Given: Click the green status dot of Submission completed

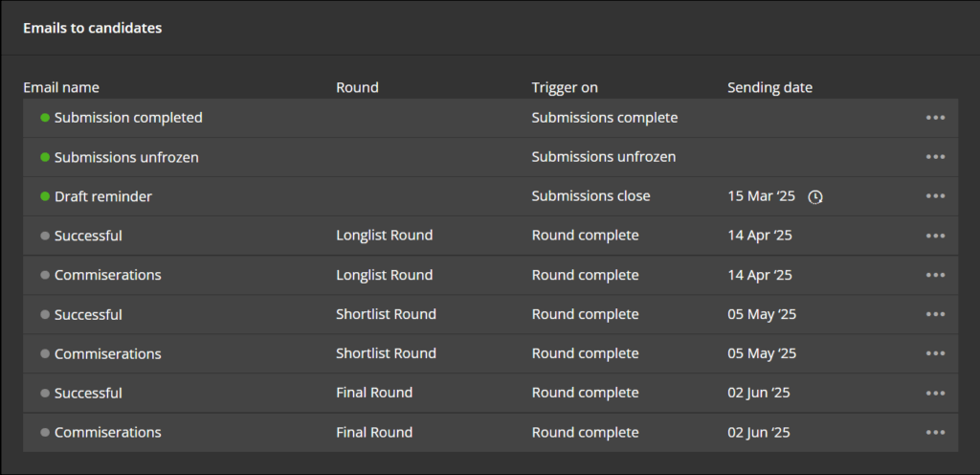Looking at the screenshot, I should click(45, 118).
